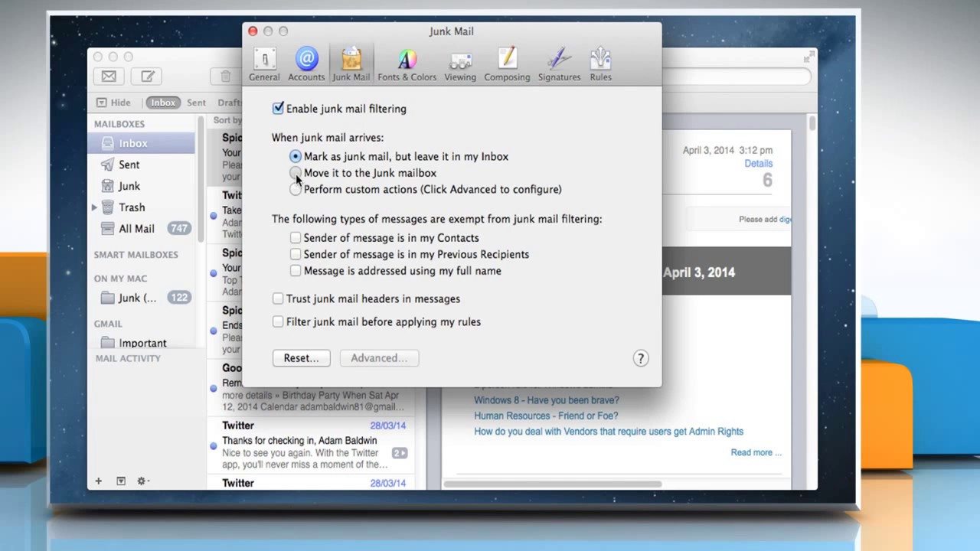Check Filter junk mail before applying my rules
Screen dimensions: 980x551
click(x=278, y=321)
